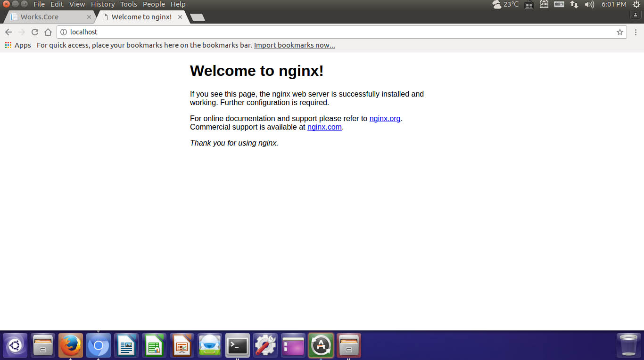
Task: Open a new tab with the tab button
Action: (197, 17)
